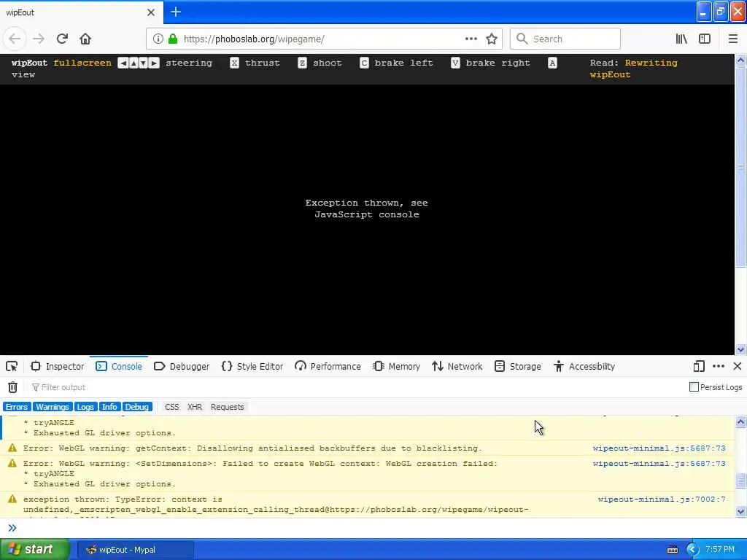Open a new tab with the plus
The image size is (747, 560).
(176, 12)
